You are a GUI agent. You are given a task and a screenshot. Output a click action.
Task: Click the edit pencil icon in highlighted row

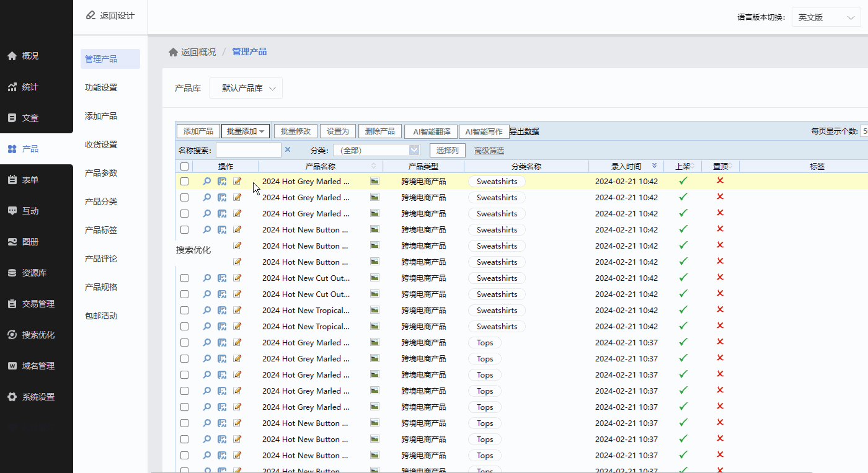(237, 182)
